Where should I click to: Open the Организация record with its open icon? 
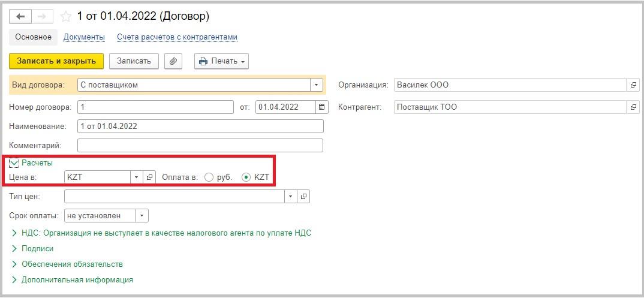633,85
